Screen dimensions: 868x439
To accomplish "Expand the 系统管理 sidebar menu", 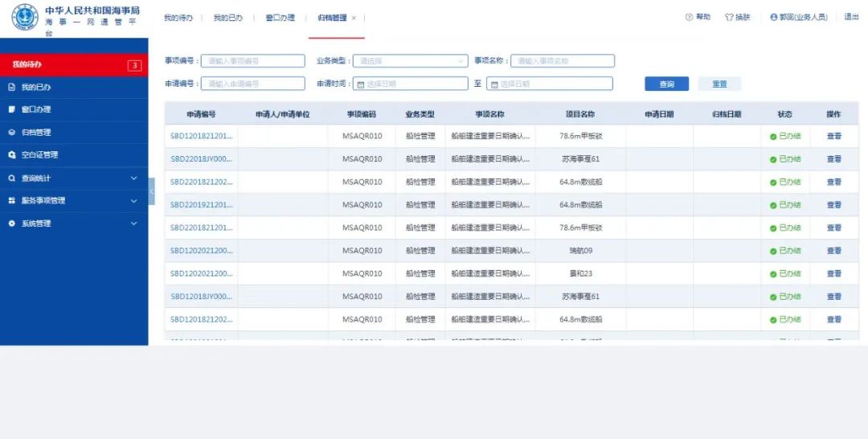I will (133, 224).
